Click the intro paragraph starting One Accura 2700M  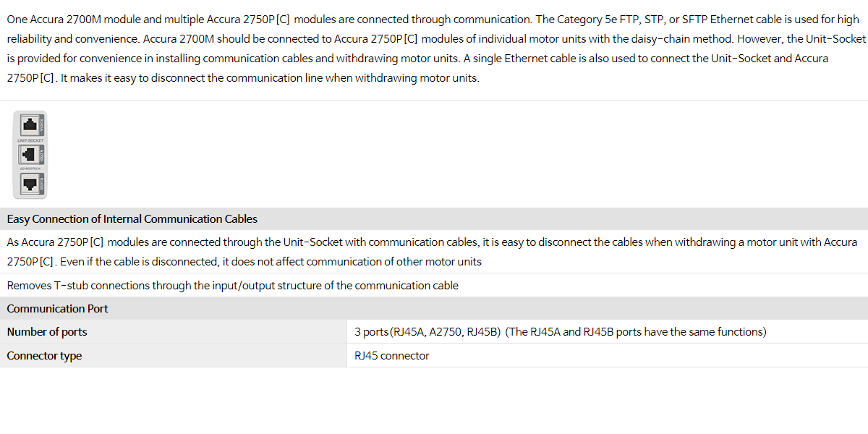coord(434,48)
